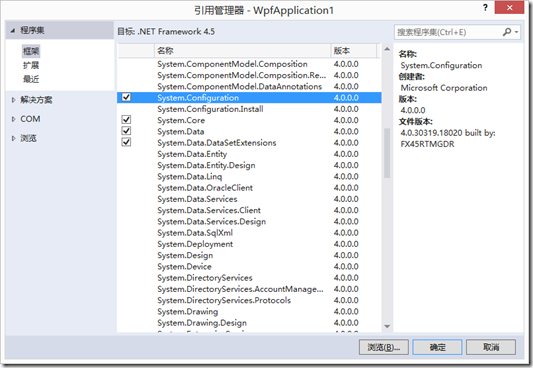Open the help question mark button

(485, 8)
